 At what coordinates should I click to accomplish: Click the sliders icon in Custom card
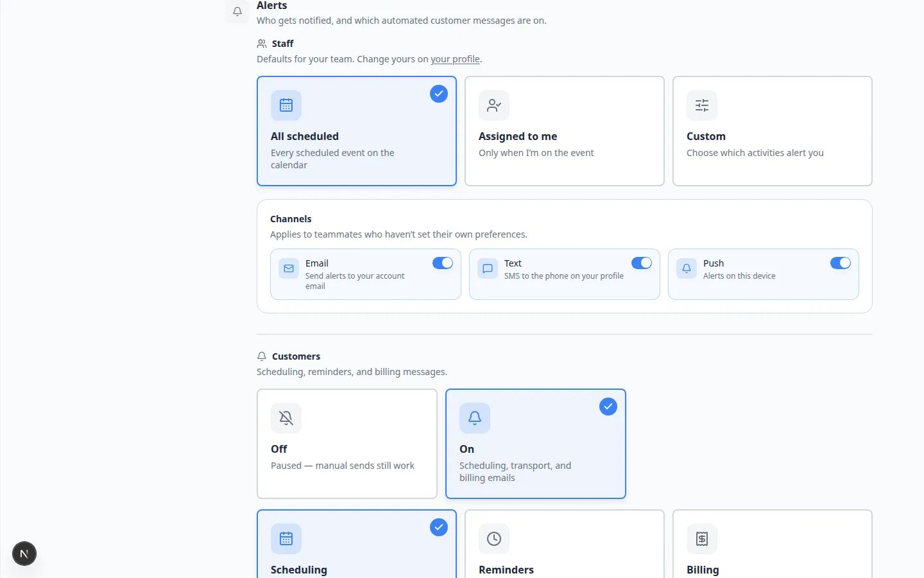pos(702,105)
